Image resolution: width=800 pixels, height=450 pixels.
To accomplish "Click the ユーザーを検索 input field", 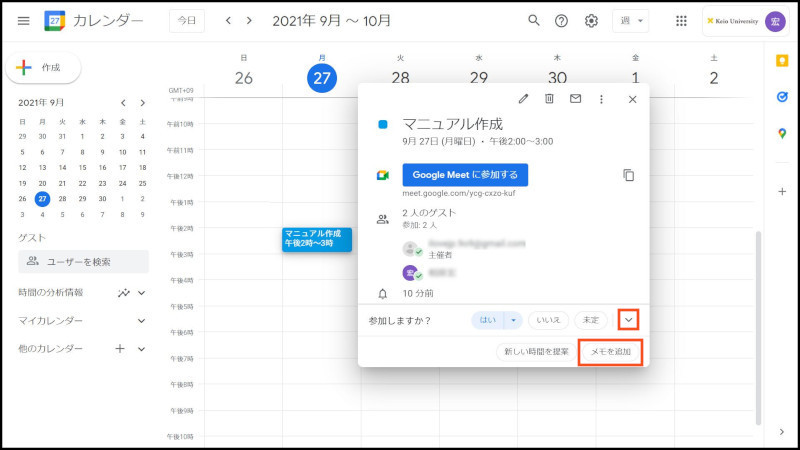I will point(84,261).
